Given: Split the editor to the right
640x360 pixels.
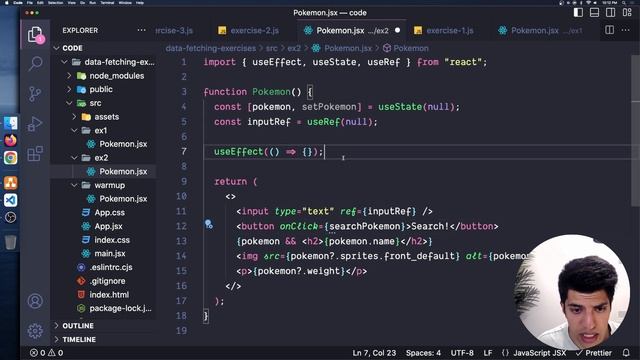Looking at the screenshot, I should 609,30.
